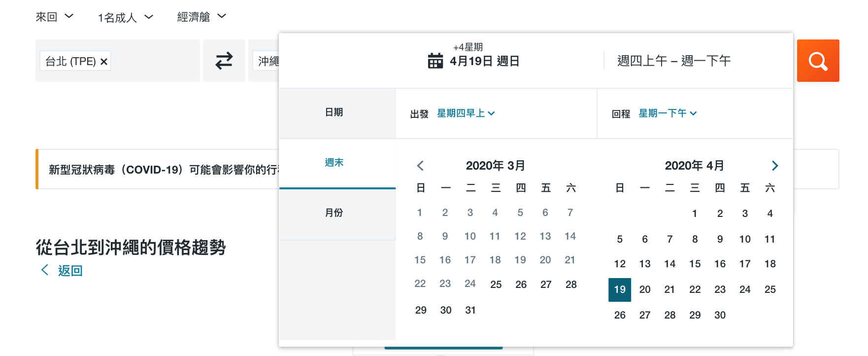Go to previous month with left chevron
Image resolution: width=868 pixels, height=356 pixels.
[420, 166]
